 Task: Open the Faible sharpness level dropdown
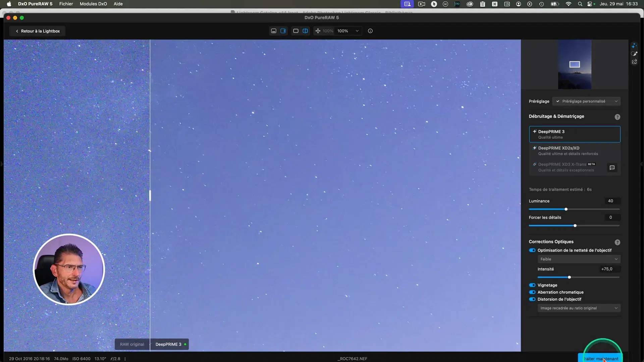[x=579, y=259]
